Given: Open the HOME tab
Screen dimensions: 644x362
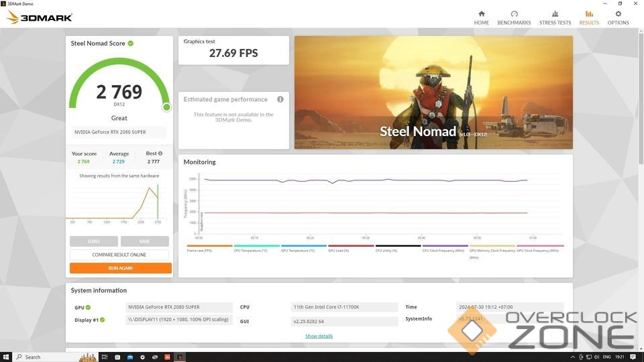Looking at the screenshot, I should click(x=482, y=18).
